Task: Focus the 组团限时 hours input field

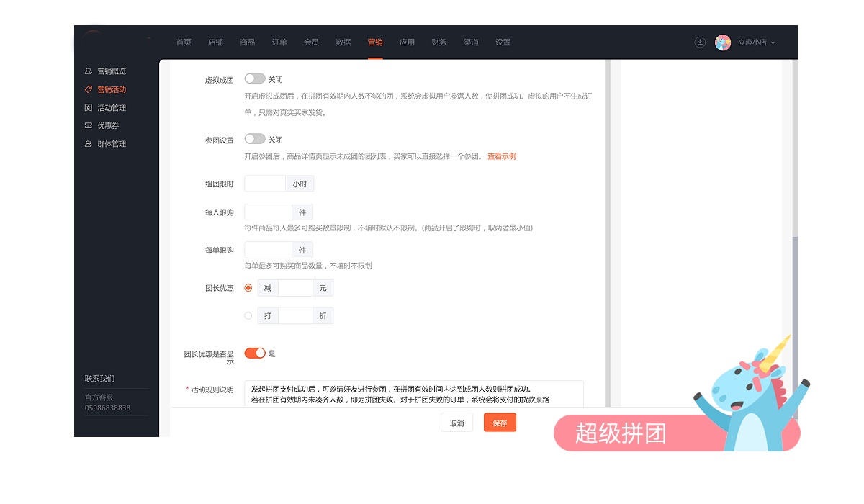Action: pyautogui.click(x=265, y=184)
